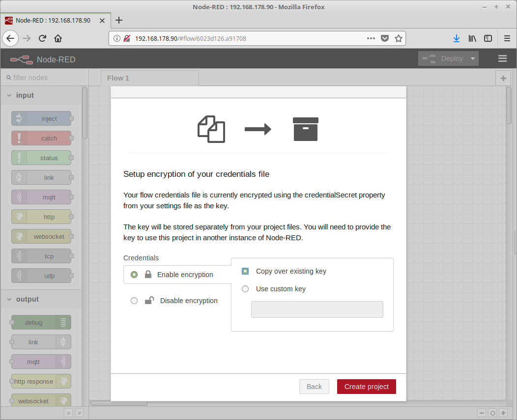Screen dimensions: 517x420
Task: Click the Firefox home icon
Action: (x=58, y=38)
